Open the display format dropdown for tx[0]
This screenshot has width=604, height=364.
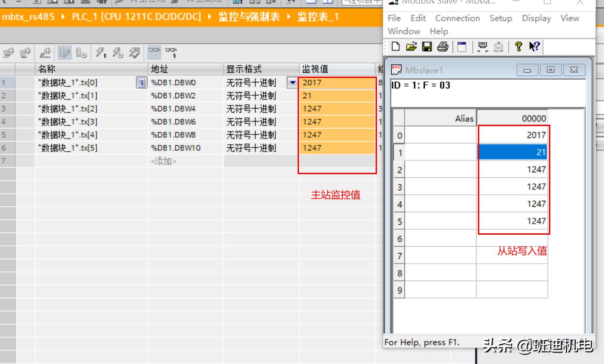point(292,82)
